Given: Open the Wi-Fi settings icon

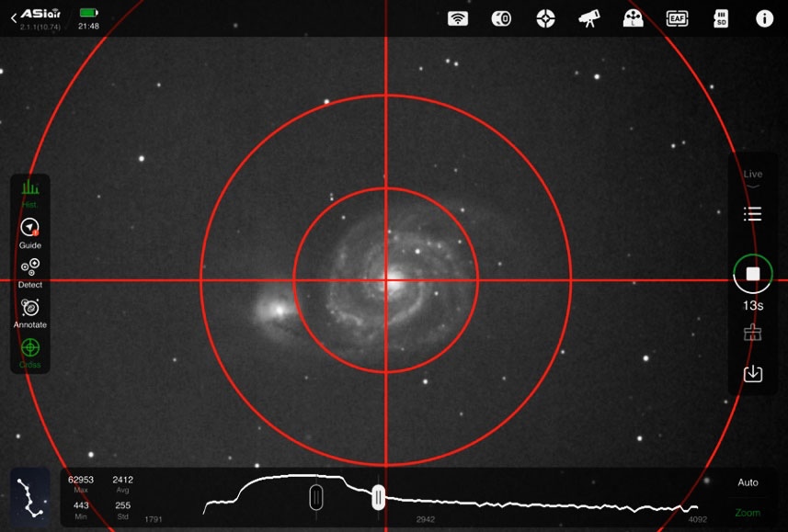Looking at the screenshot, I should point(457,18).
